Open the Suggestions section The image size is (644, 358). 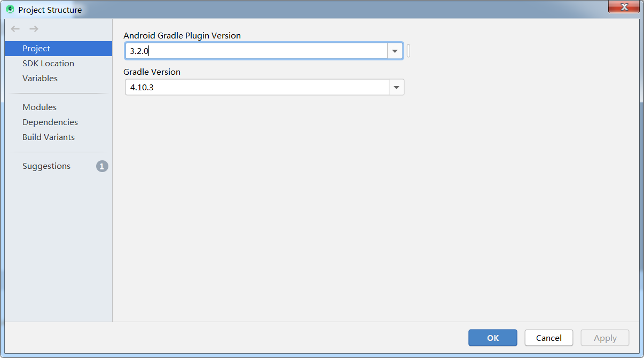[x=46, y=166]
